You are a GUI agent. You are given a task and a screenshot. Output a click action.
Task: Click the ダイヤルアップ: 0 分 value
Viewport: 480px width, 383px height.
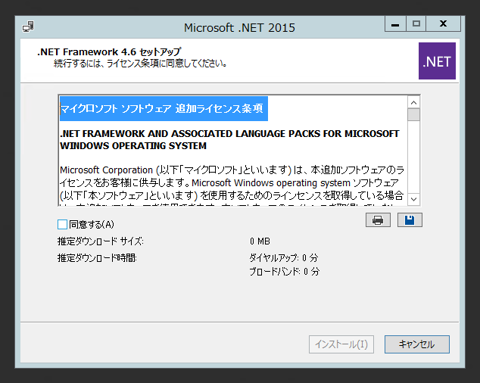284,258
